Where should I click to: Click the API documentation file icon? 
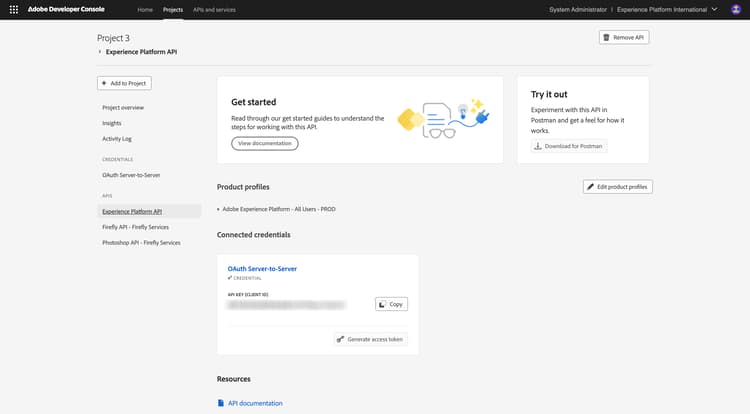click(x=221, y=403)
